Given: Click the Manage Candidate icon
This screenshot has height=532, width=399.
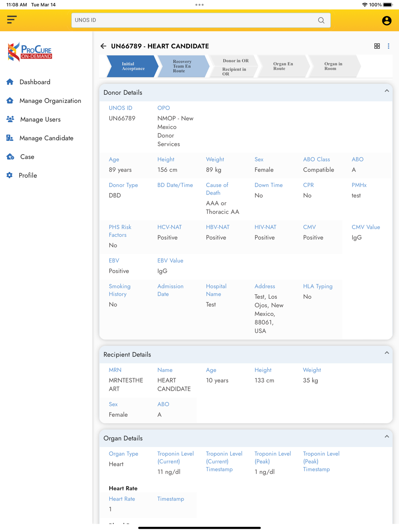Looking at the screenshot, I should pyautogui.click(x=10, y=138).
